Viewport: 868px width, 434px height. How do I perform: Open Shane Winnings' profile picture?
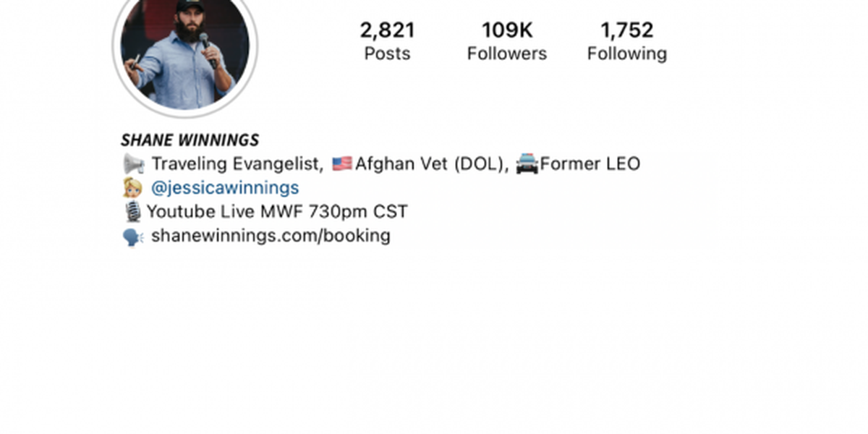185,48
